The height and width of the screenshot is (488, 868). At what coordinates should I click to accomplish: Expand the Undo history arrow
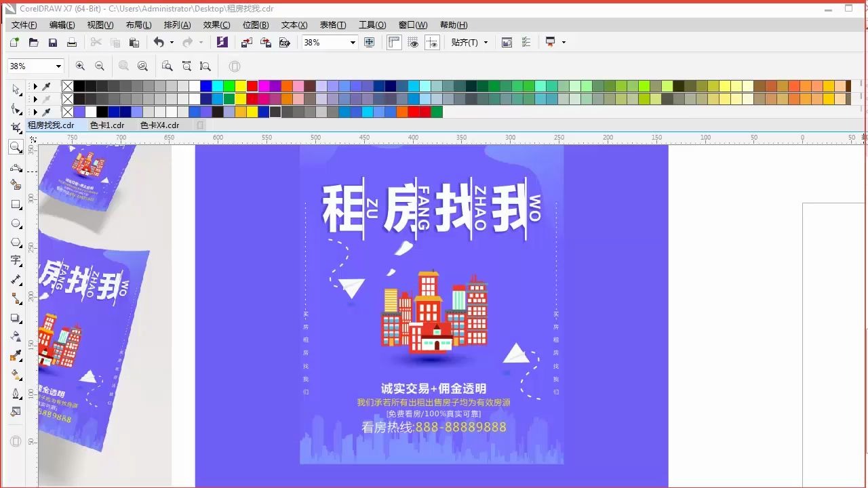[172, 42]
